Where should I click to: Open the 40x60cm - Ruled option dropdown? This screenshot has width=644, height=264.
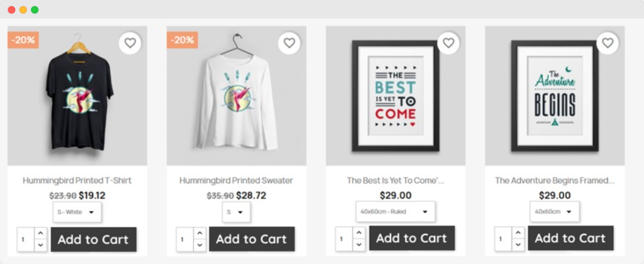click(395, 212)
